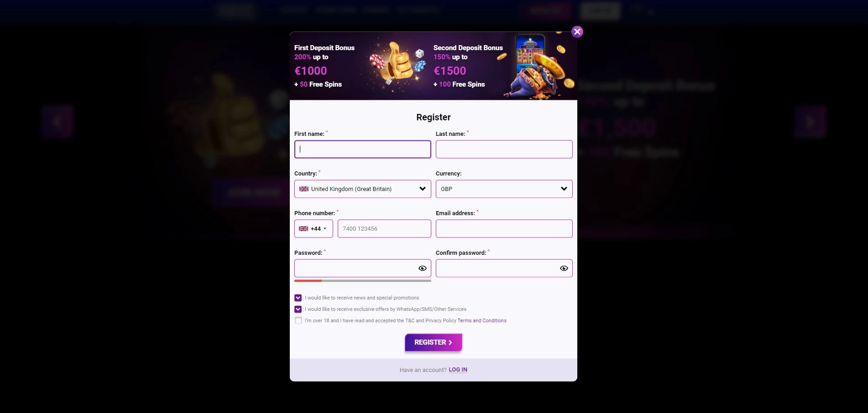Reveal confirm password with eye icon
868x413 pixels.
point(564,268)
